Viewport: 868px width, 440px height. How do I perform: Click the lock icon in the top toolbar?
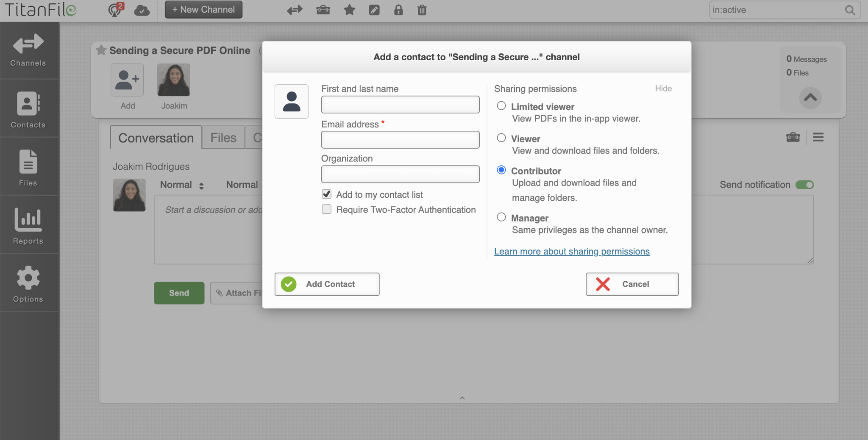coord(399,10)
